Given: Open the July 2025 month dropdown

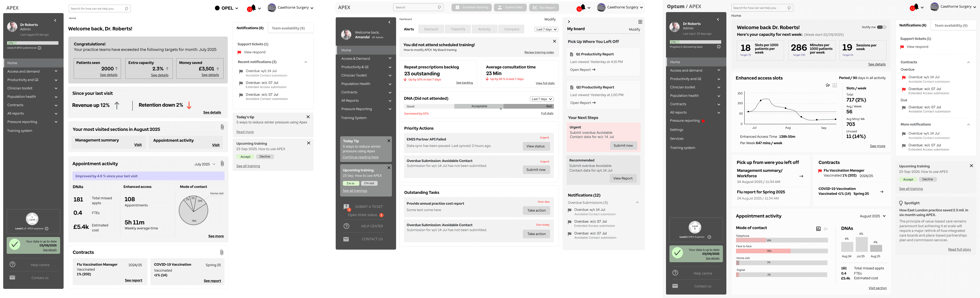Looking at the screenshot, I should (205, 164).
